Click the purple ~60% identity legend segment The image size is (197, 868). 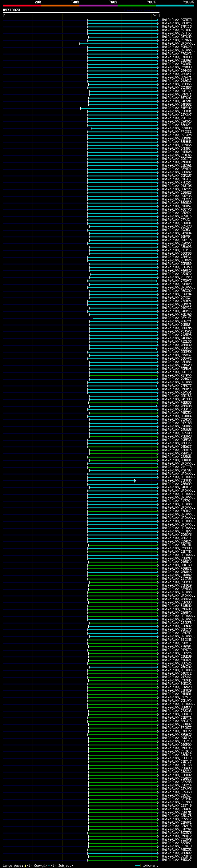point(99,6)
